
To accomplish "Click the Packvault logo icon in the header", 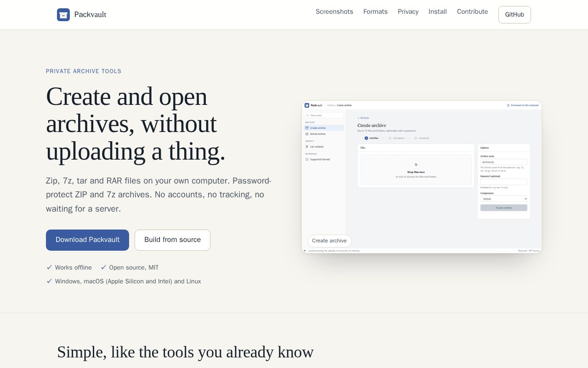I will click(x=63, y=15).
